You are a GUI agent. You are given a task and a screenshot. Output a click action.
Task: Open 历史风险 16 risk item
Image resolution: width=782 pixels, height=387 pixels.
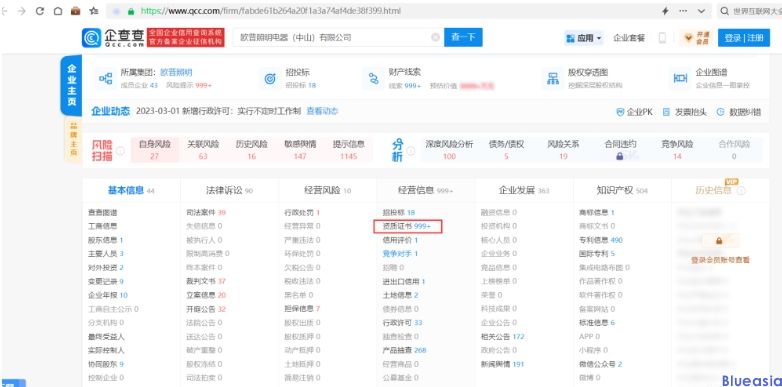click(x=251, y=150)
